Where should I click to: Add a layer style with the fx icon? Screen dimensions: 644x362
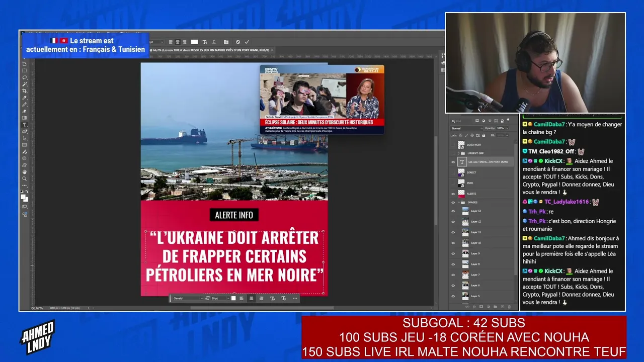[x=474, y=306]
